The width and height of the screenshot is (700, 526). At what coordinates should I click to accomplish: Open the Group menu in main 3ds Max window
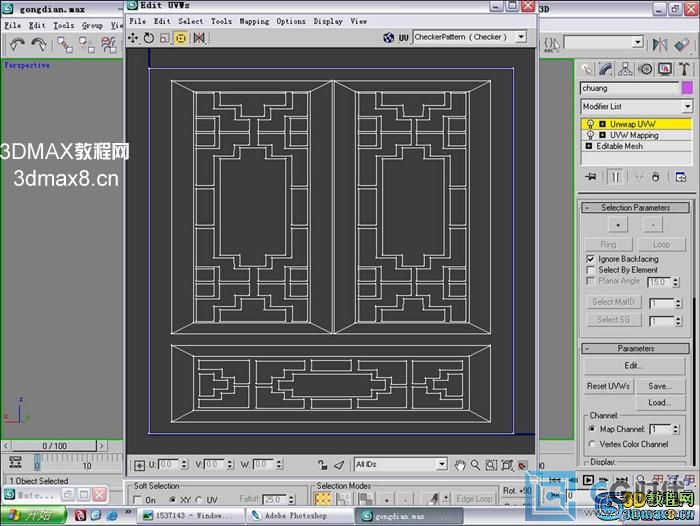coord(92,25)
